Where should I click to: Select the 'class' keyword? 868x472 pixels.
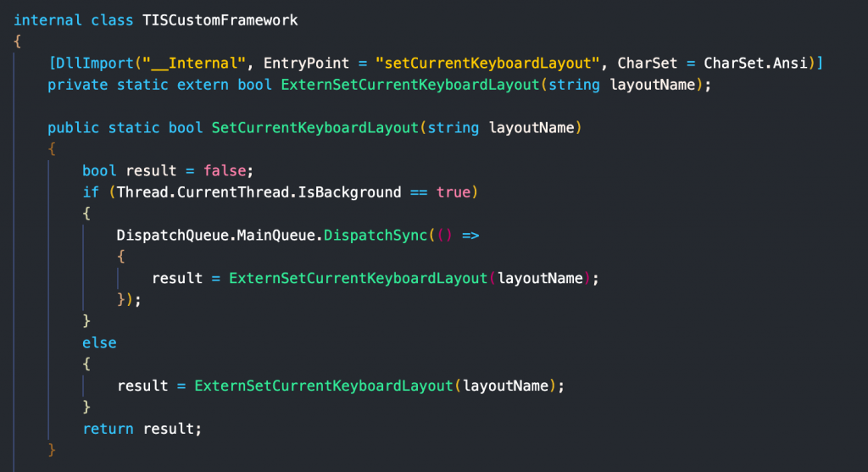(112, 20)
